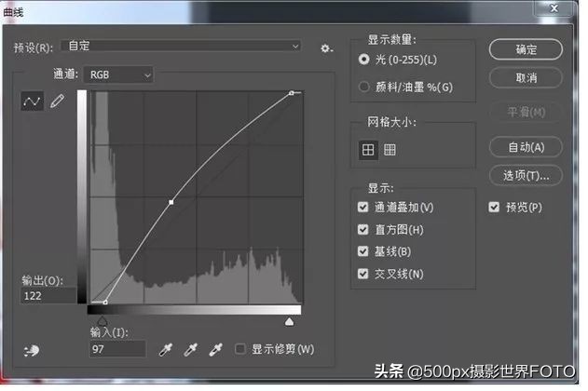Open the 通道 RGB channel dropdown
The image size is (588, 391).
(118, 74)
